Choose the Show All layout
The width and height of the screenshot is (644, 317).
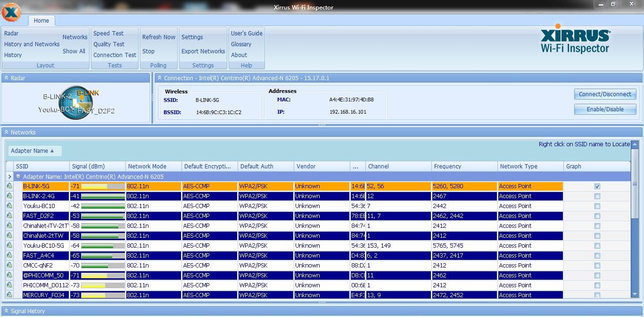coord(74,51)
